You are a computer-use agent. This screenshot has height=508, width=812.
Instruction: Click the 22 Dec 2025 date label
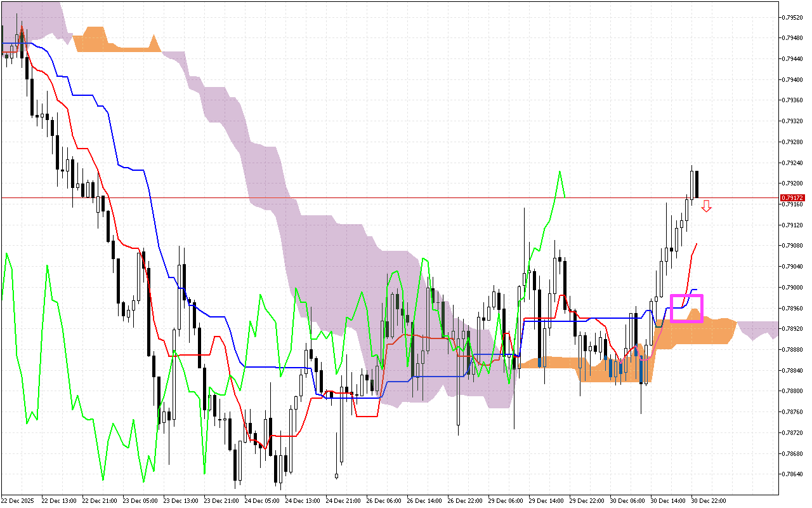tap(19, 500)
